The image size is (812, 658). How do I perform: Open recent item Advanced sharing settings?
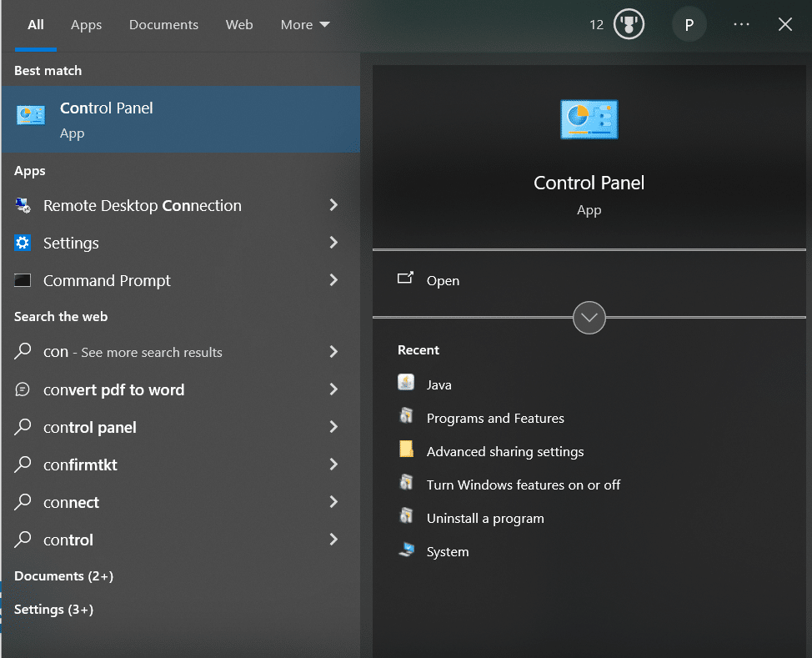505,452
